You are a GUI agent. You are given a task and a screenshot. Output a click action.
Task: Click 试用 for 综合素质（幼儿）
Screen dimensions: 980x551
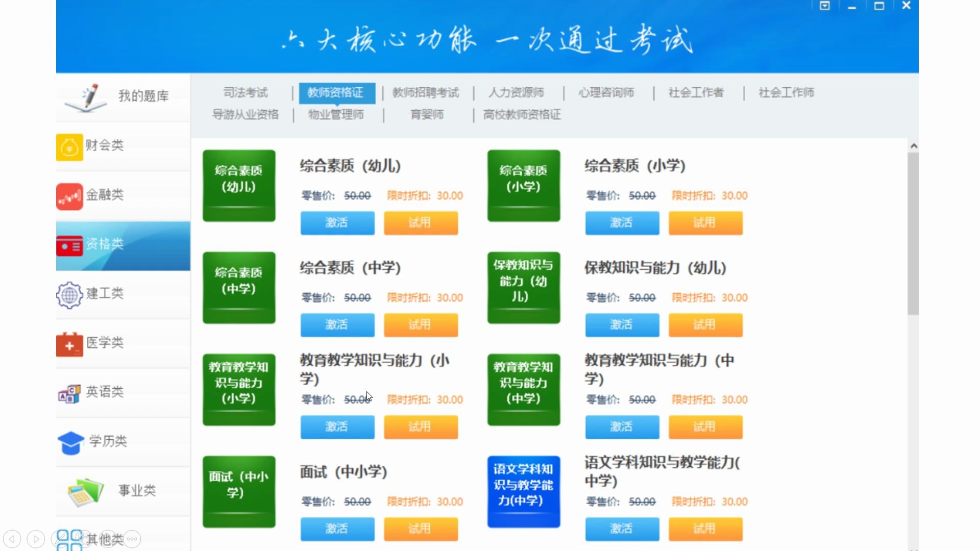421,222
